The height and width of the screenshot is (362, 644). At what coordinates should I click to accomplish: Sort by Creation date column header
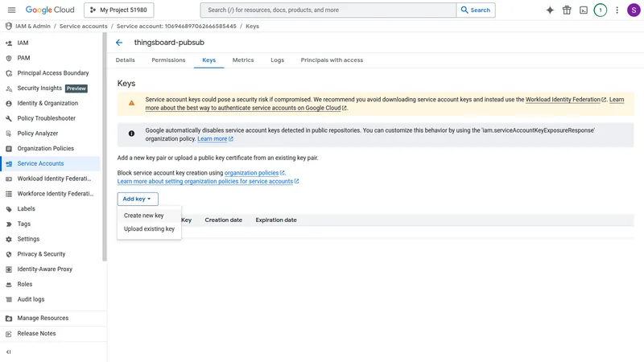tap(224, 220)
